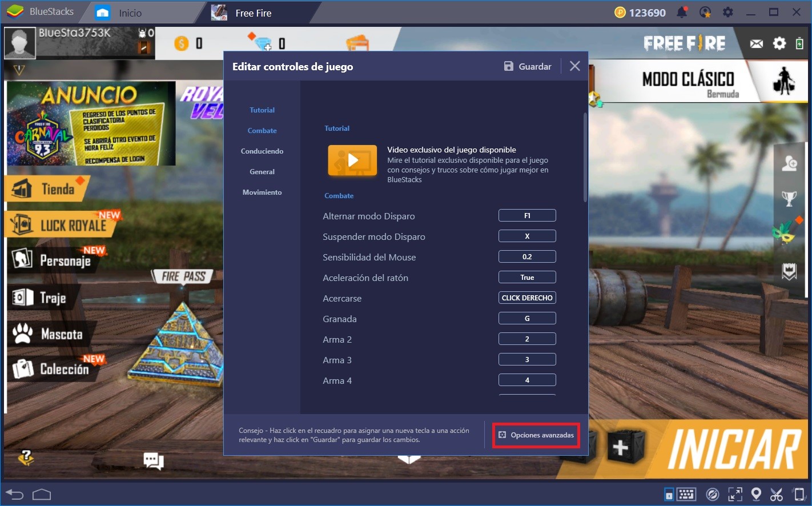Image resolution: width=812 pixels, height=506 pixels.
Task: Click the gold coin currency icon
Action: tap(182, 43)
